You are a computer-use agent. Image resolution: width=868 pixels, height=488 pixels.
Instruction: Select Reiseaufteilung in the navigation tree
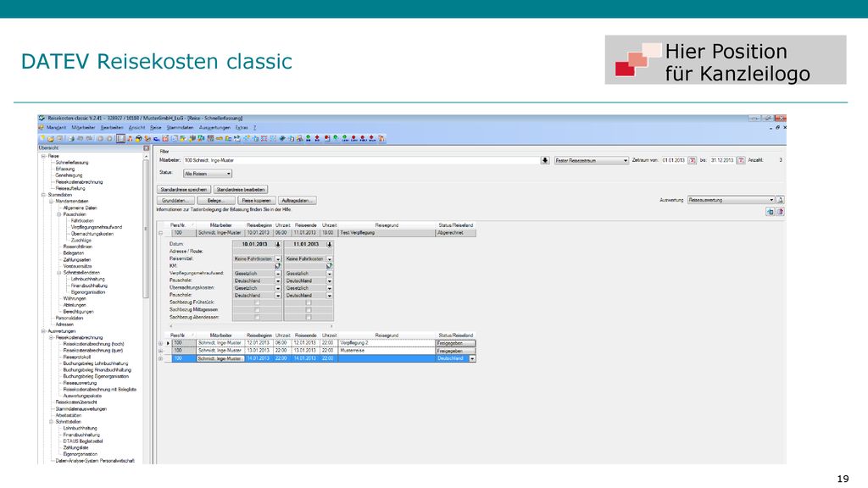(70, 188)
